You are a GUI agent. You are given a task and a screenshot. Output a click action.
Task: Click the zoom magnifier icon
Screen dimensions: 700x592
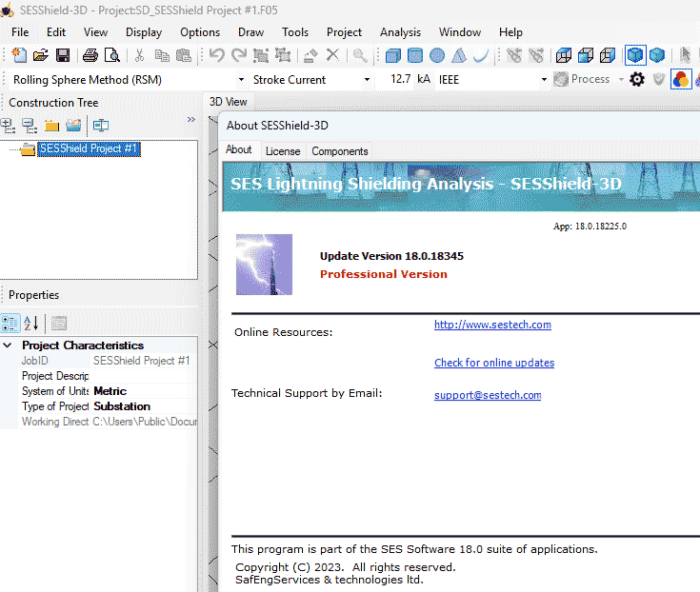[360, 55]
